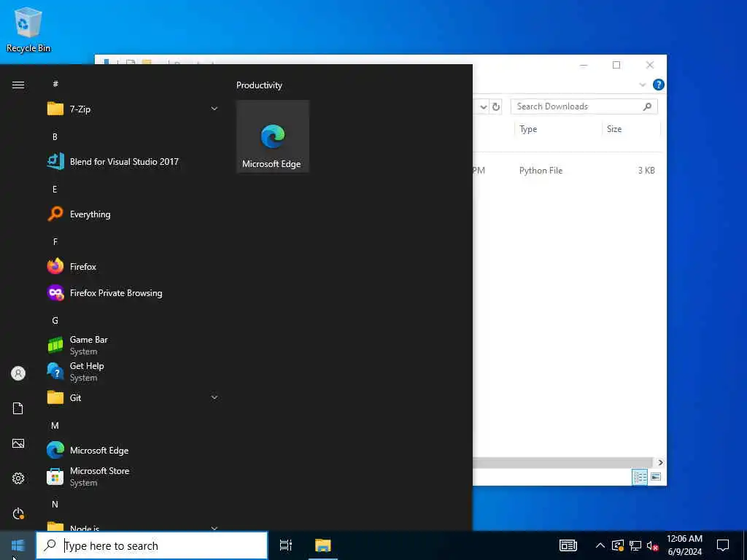Open the user account icon in Start sidebar
The height and width of the screenshot is (560, 747).
coord(18,373)
